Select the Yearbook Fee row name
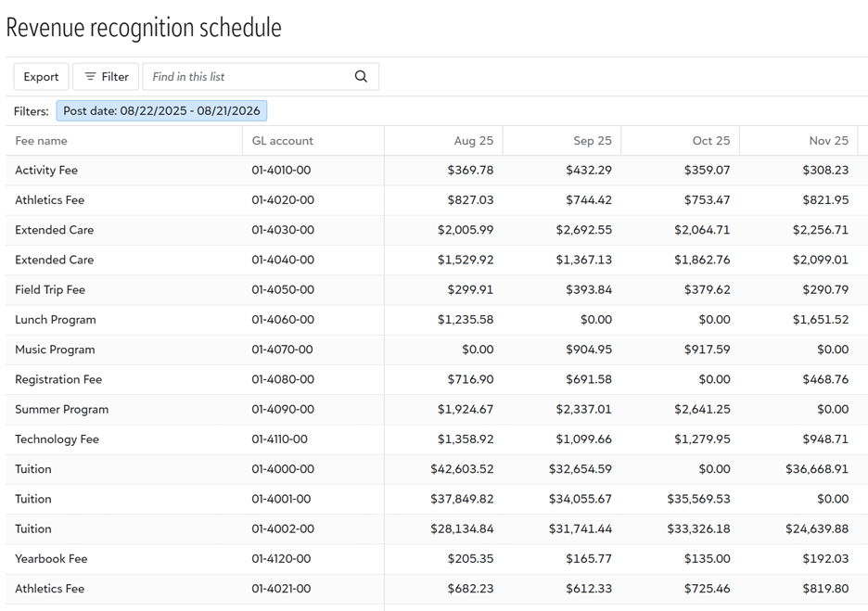868x611 pixels. pyautogui.click(x=52, y=558)
